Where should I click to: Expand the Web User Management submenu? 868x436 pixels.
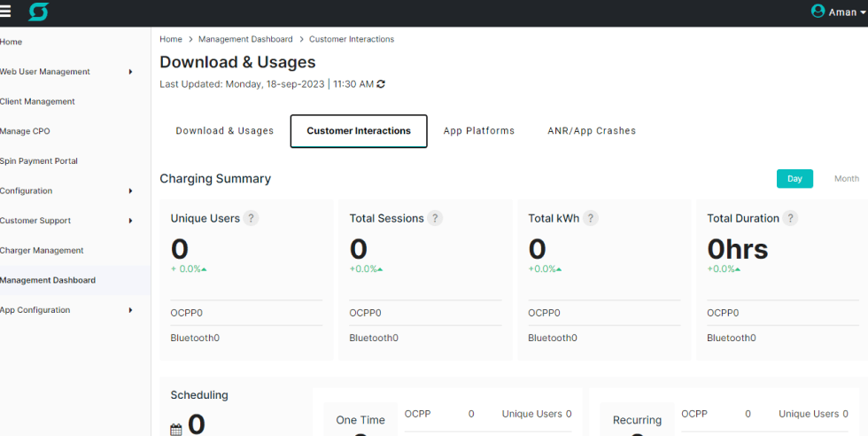pos(130,72)
